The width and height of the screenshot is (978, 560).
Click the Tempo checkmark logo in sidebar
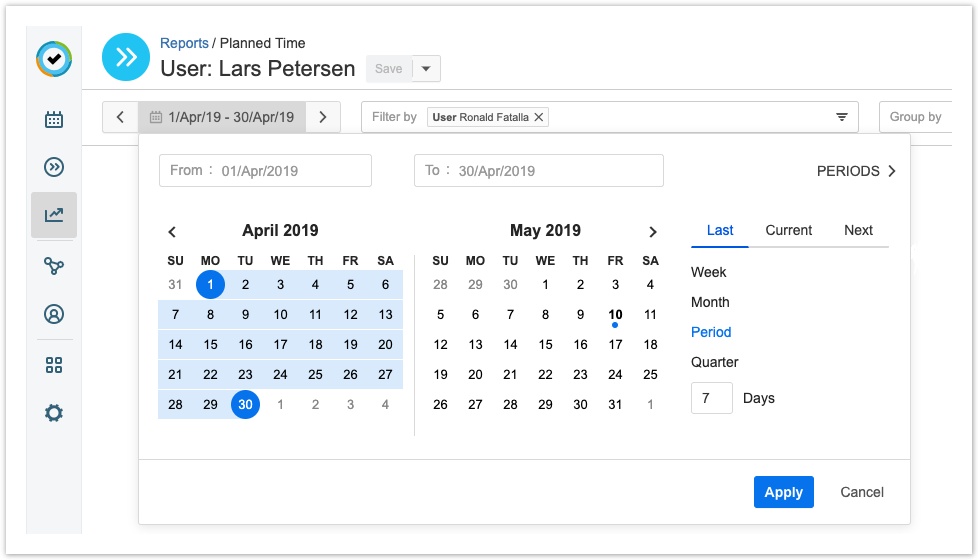(x=54, y=60)
